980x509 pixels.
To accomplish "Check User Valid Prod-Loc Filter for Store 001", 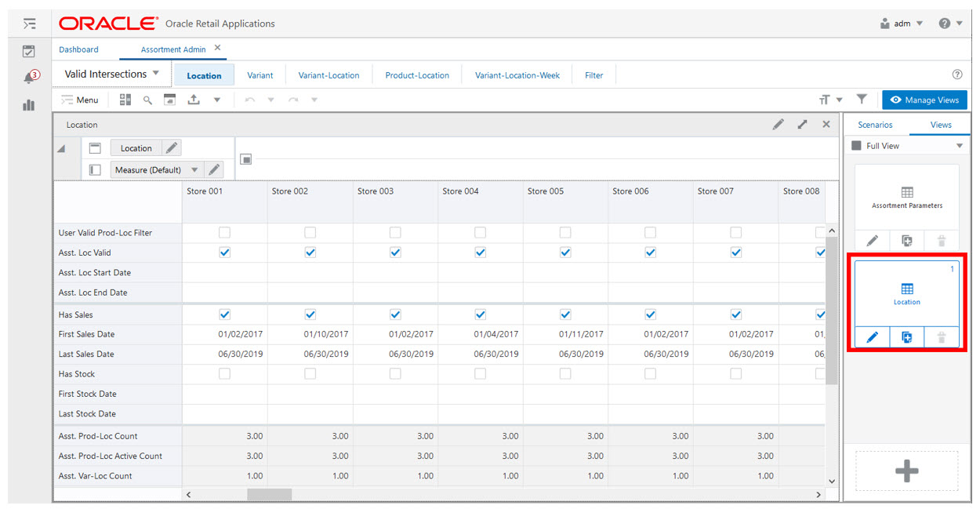I will tap(224, 233).
